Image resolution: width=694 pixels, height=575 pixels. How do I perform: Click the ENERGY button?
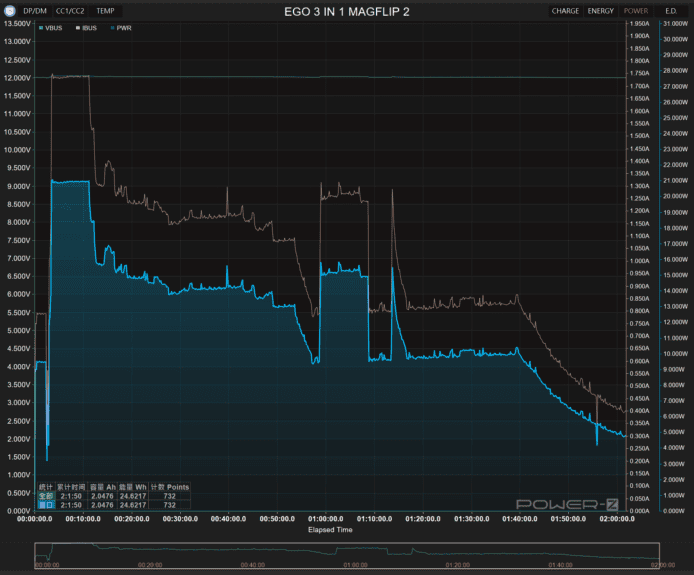(x=601, y=11)
